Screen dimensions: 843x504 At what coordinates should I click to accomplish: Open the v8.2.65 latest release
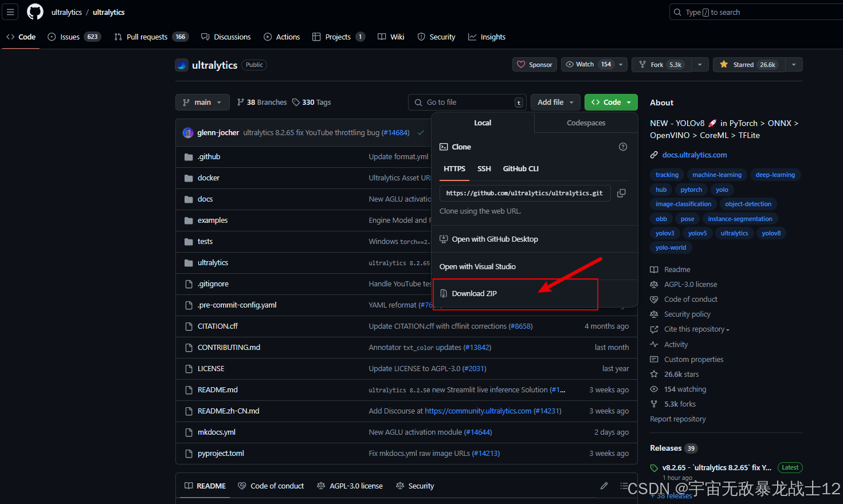click(x=716, y=468)
